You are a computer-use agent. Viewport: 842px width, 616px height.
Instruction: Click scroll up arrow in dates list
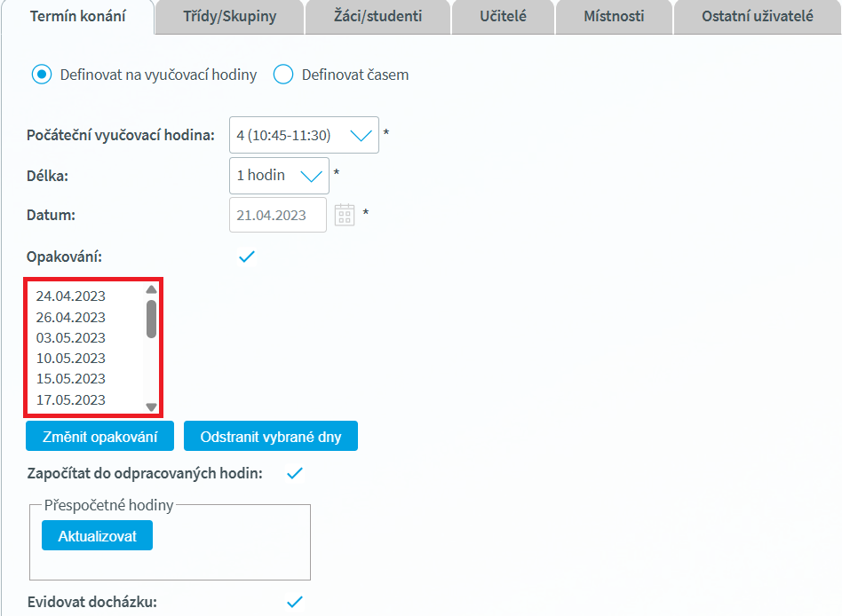pyautogui.click(x=151, y=289)
